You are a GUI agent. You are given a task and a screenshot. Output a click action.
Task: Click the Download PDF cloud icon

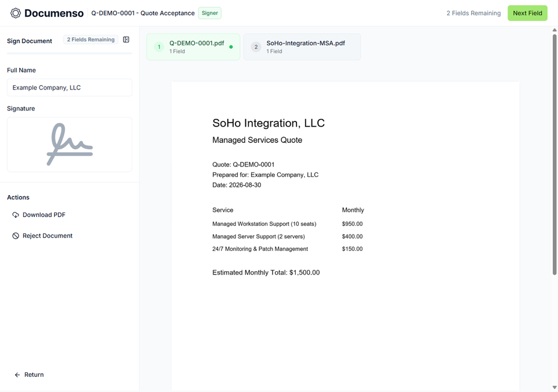coord(16,215)
